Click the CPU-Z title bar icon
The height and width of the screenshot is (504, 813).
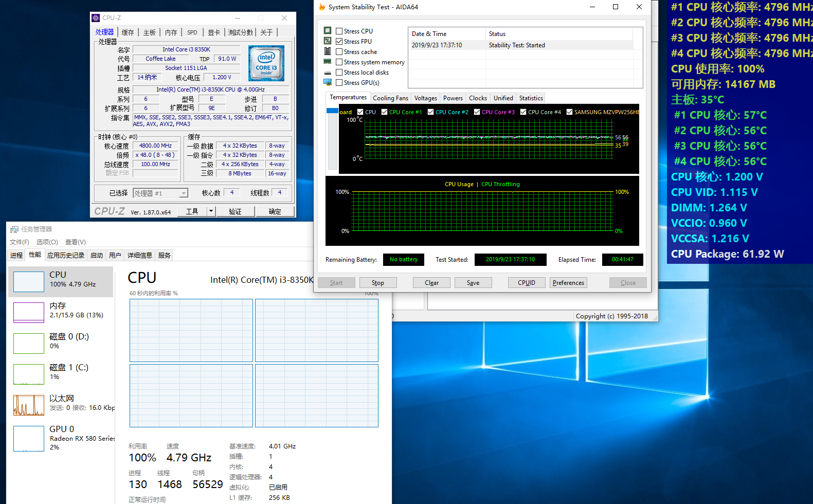click(96, 18)
